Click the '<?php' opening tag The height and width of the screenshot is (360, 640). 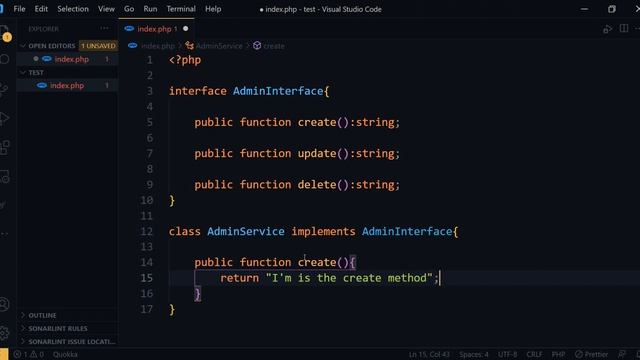pos(185,60)
